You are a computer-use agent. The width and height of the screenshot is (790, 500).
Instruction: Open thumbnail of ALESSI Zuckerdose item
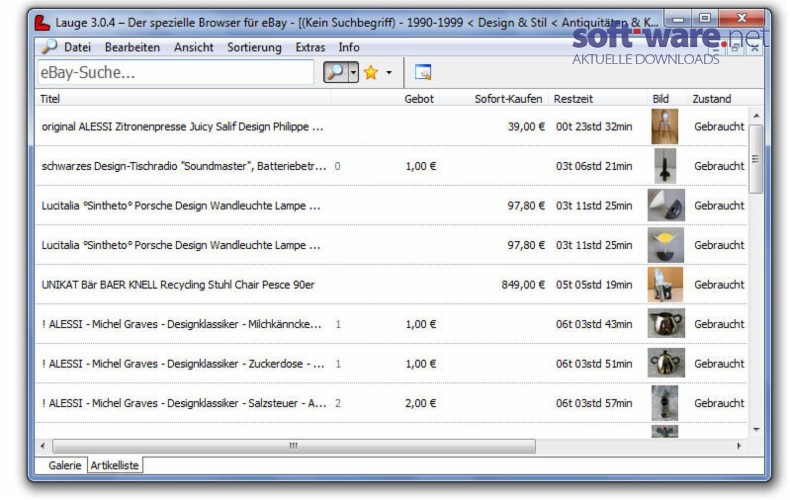pyautogui.click(x=666, y=363)
